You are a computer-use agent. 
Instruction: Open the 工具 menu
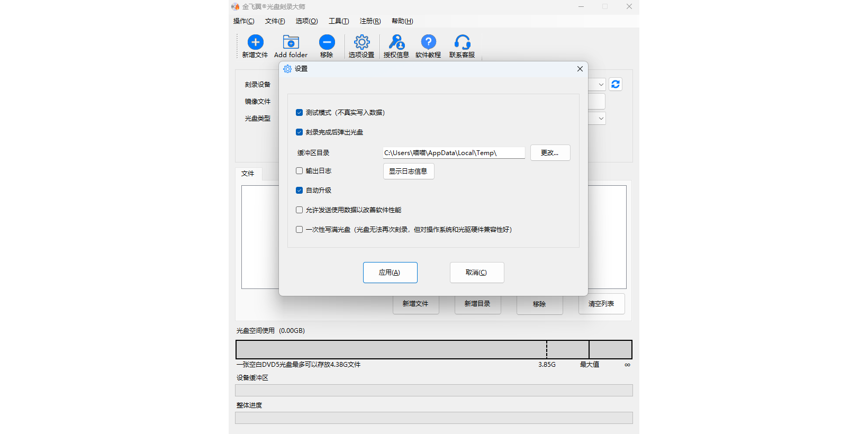tap(338, 21)
